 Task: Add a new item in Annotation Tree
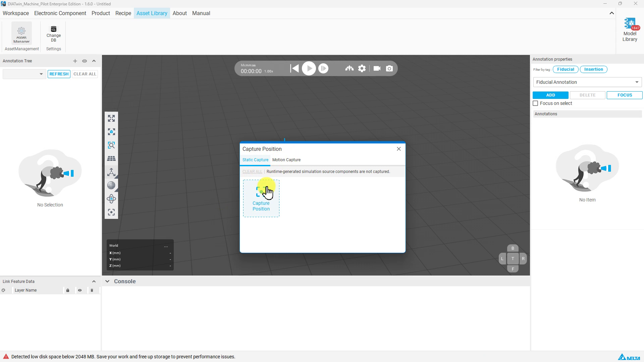(x=75, y=61)
